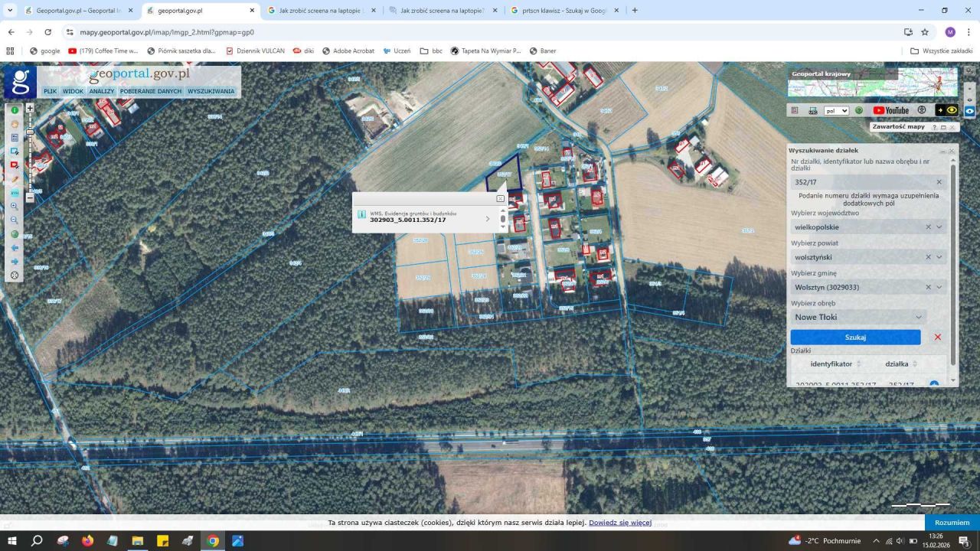Click the minus zoom-out button on slider

click(x=30, y=197)
